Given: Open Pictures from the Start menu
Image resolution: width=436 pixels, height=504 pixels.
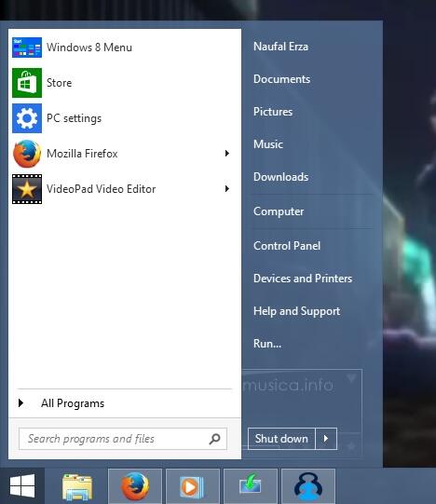Looking at the screenshot, I should 273,112.
